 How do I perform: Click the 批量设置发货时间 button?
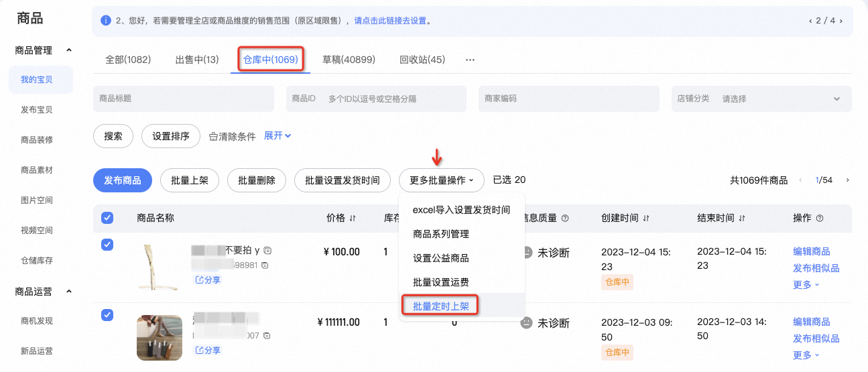point(343,180)
